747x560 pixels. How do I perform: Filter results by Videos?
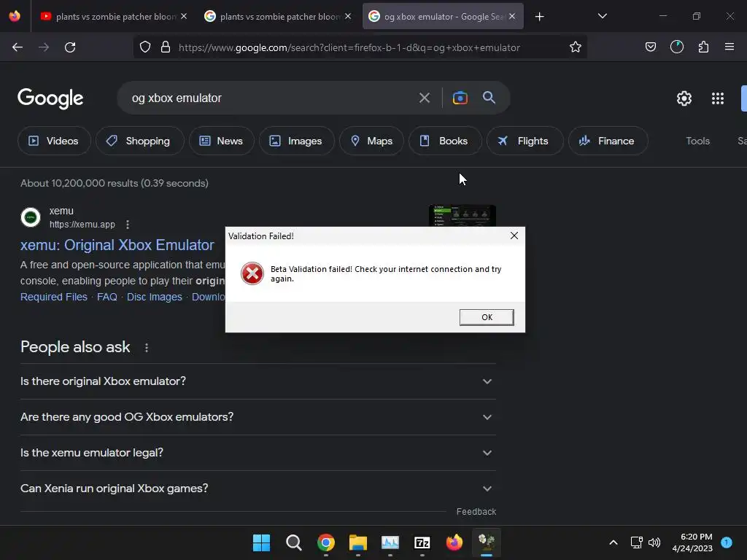[54, 141]
